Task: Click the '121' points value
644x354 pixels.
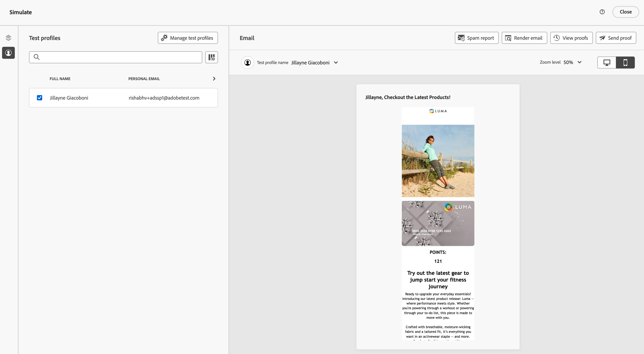Action: [438, 261]
